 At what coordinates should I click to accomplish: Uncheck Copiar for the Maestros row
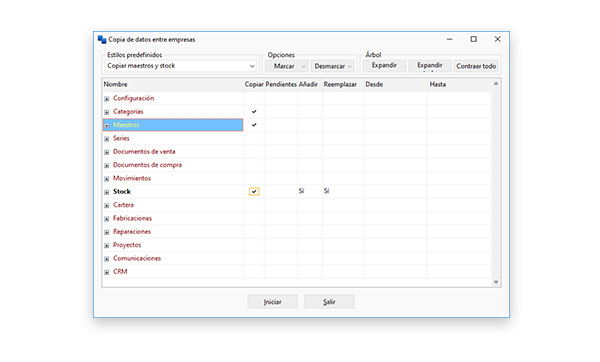pyautogui.click(x=254, y=125)
